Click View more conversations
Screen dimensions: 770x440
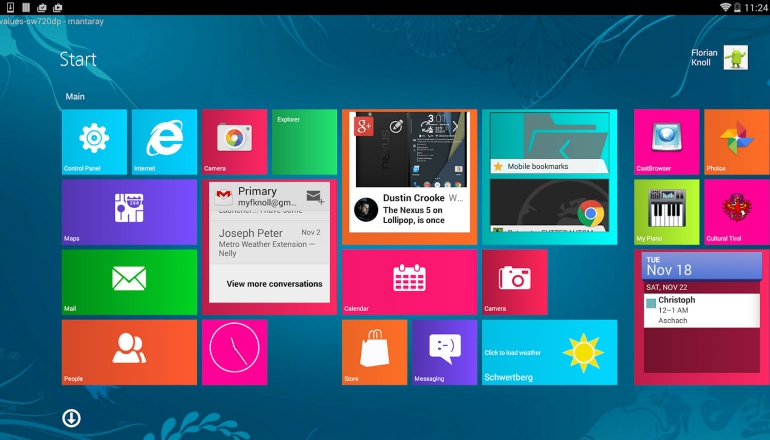click(274, 284)
